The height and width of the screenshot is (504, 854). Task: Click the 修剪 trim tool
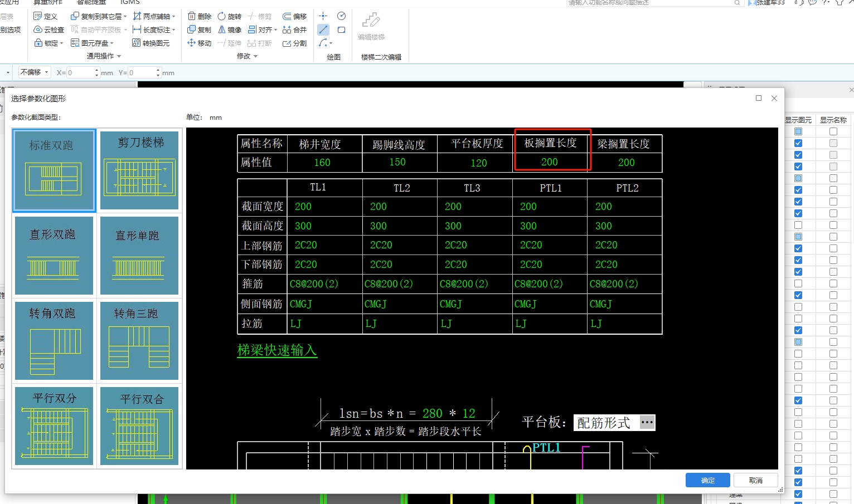pos(260,17)
